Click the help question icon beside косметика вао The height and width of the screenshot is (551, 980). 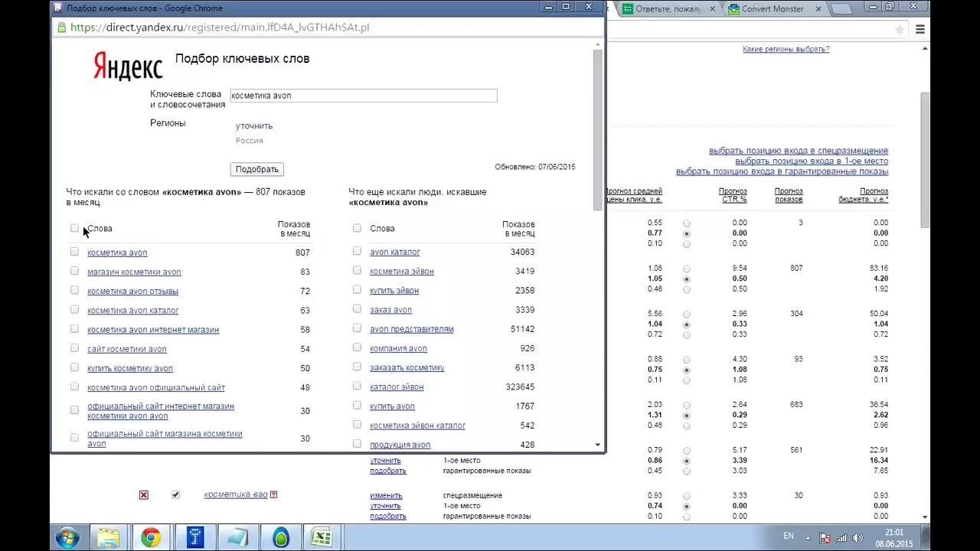click(273, 494)
